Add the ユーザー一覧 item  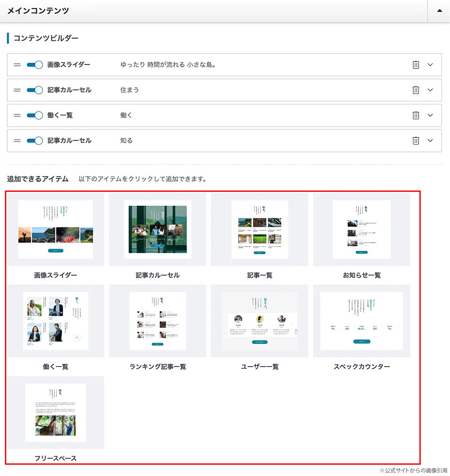tap(260, 321)
